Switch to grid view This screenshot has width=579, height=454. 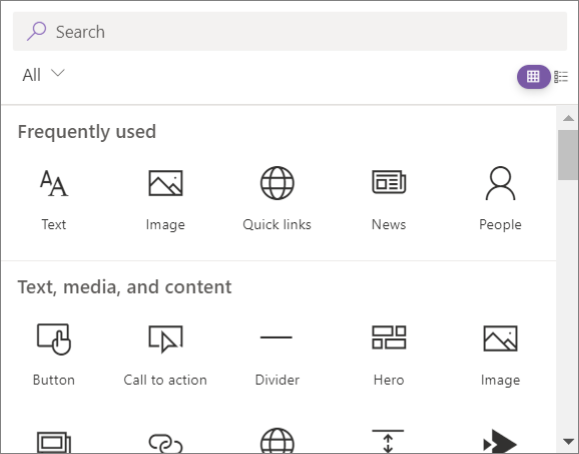click(x=533, y=76)
